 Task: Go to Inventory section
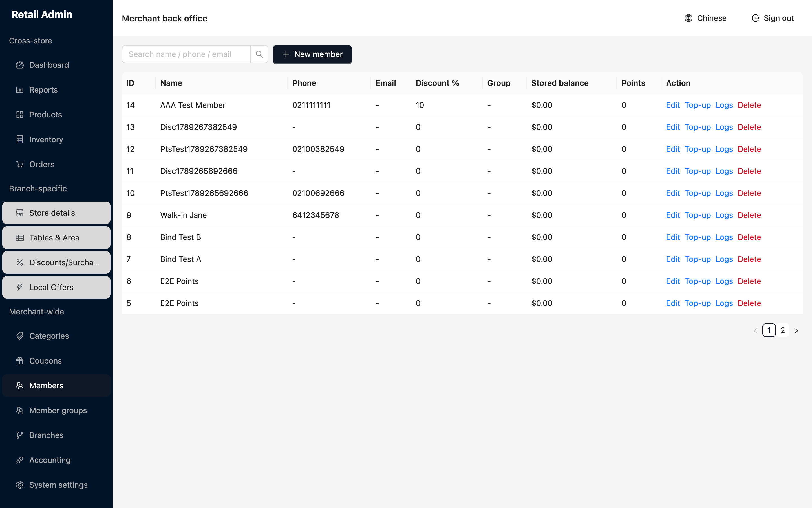point(56,139)
